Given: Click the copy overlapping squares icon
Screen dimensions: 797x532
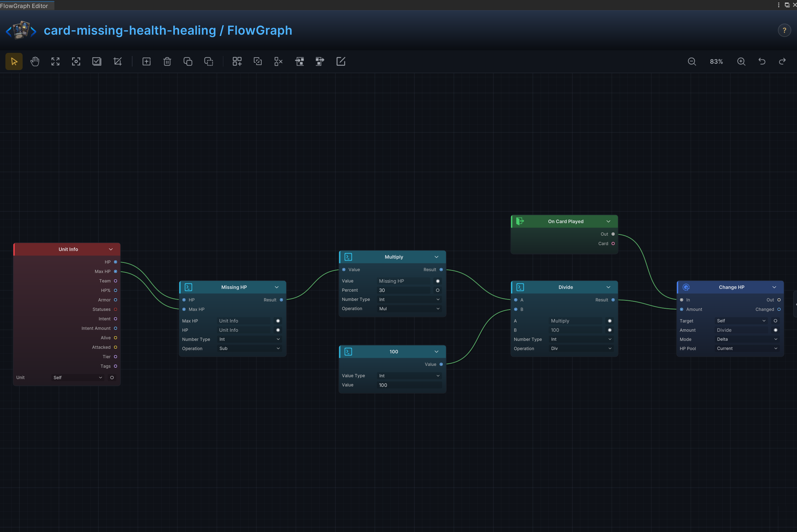Looking at the screenshot, I should (x=188, y=61).
